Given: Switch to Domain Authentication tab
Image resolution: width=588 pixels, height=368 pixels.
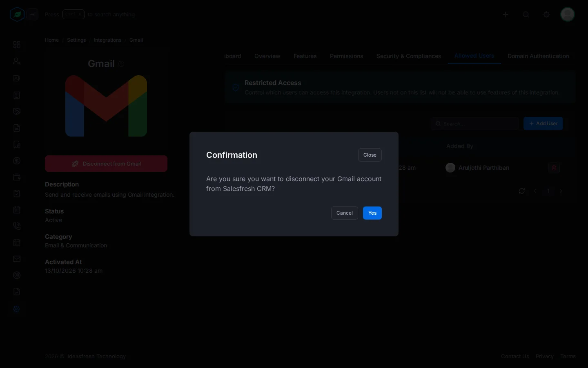Looking at the screenshot, I should pos(538,56).
